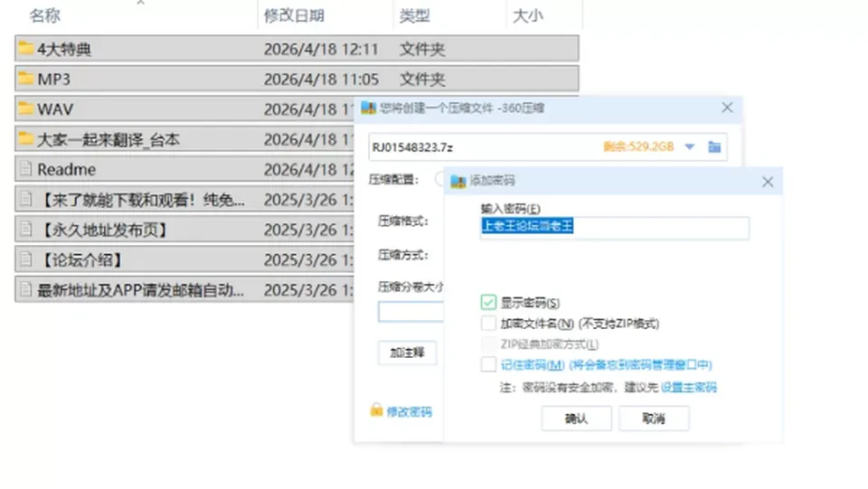Close the 360压缩 create archive window
The image size is (868, 489).
point(727,108)
